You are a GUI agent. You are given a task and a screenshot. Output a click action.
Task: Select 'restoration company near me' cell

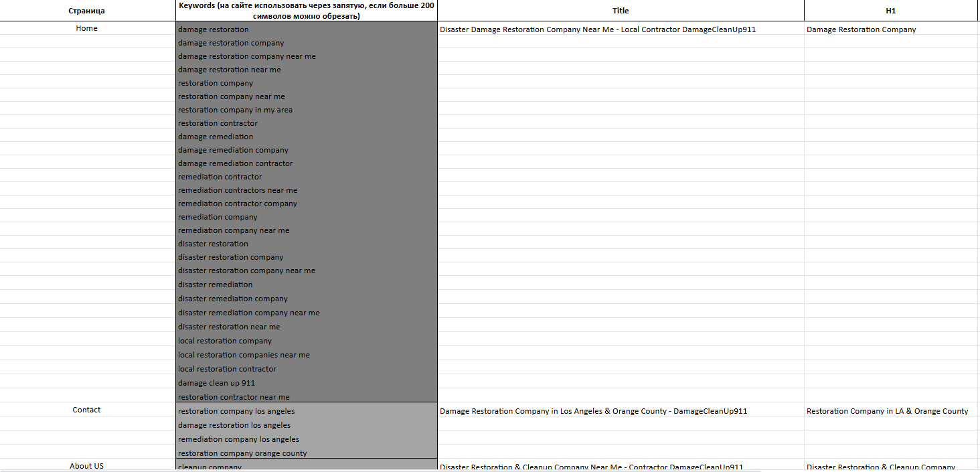[307, 96]
